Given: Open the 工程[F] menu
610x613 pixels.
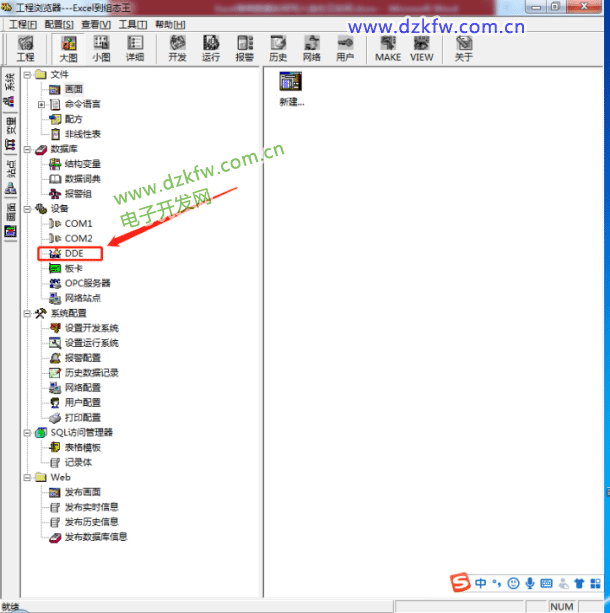Looking at the screenshot, I should [23, 24].
